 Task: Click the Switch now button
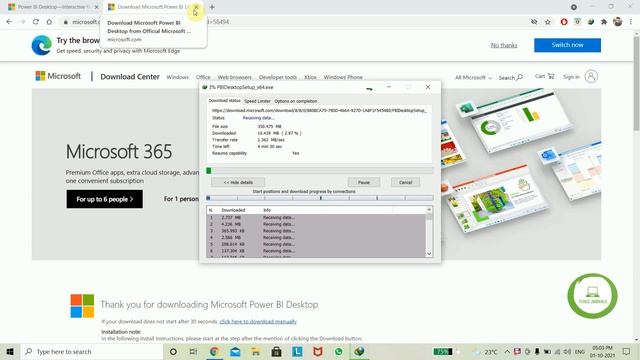(567, 45)
